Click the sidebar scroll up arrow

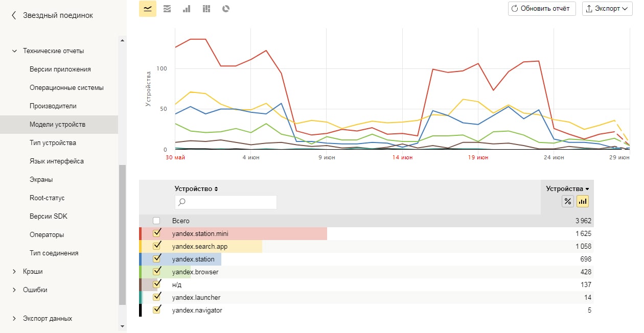122,40
